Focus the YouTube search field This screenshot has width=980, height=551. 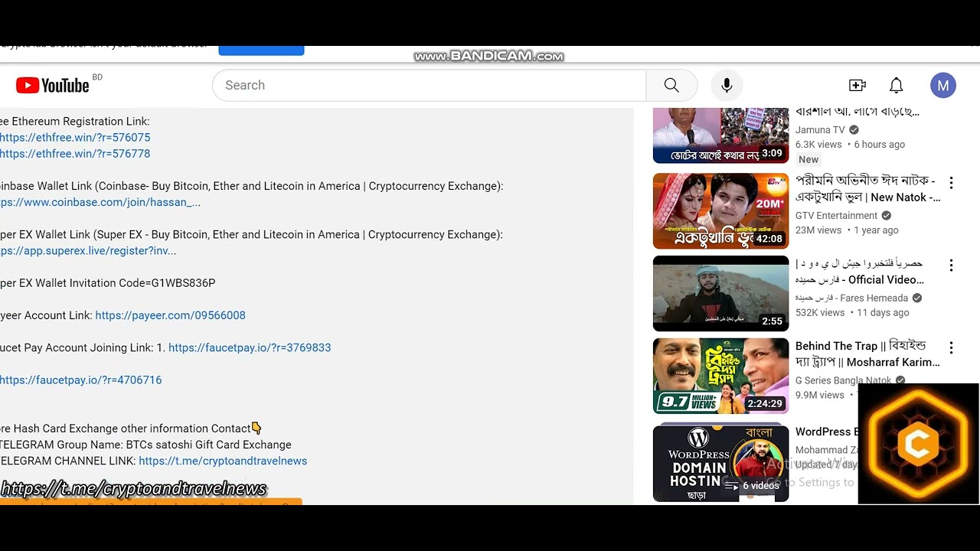[430, 85]
